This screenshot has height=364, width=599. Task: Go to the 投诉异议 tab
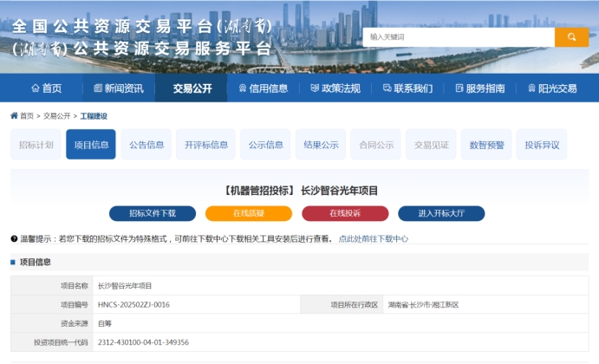[x=542, y=145]
